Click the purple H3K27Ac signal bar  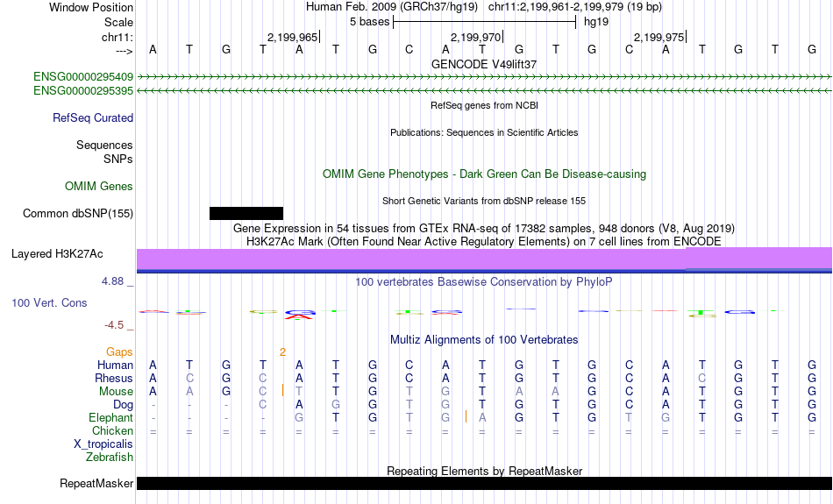pyautogui.click(x=485, y=259)
